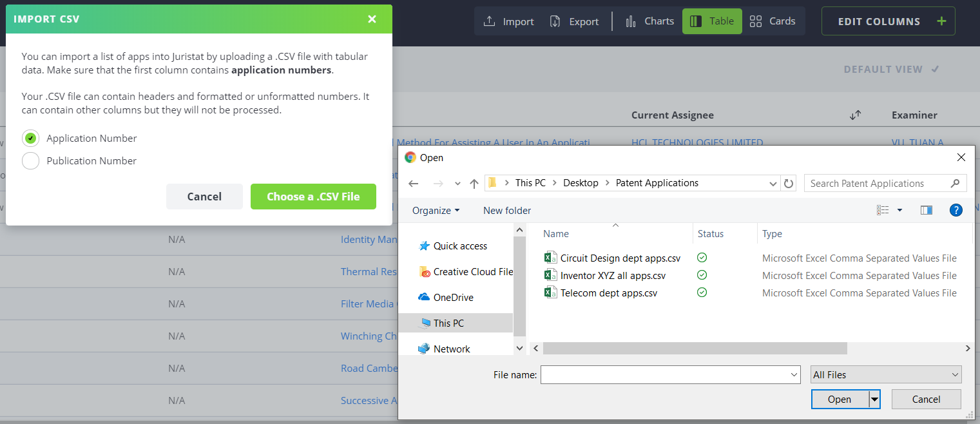Open the Road Cambe application link
The width and height of the screenshot is (980, 424).
(x=369, y=368)
